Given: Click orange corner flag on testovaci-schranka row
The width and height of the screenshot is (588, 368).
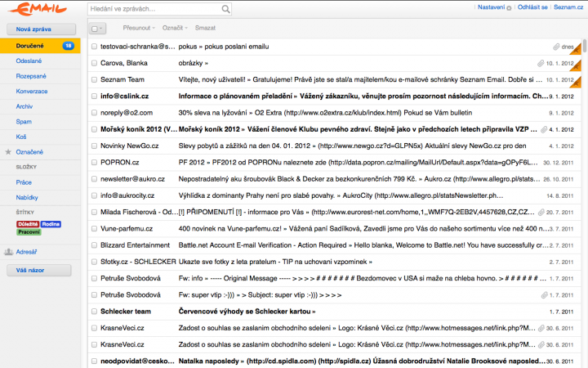Looking at the screenshot, I should coord(577,49).
